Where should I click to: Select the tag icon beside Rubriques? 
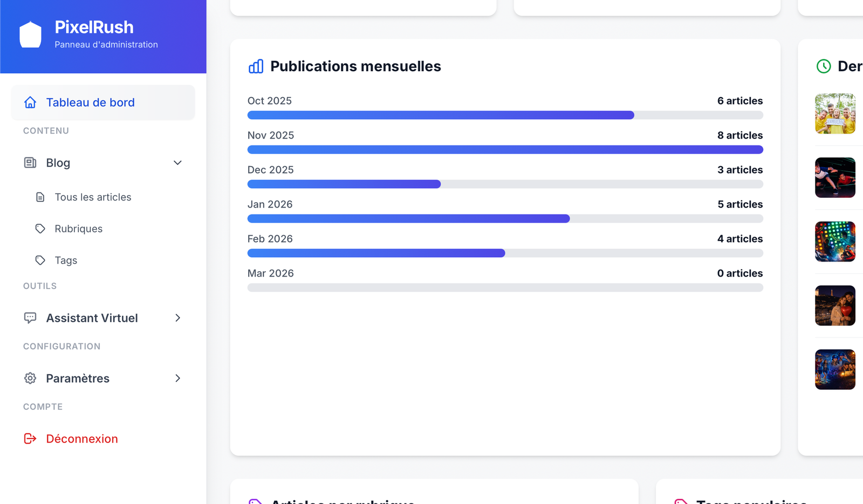click(x=40, y=229)
